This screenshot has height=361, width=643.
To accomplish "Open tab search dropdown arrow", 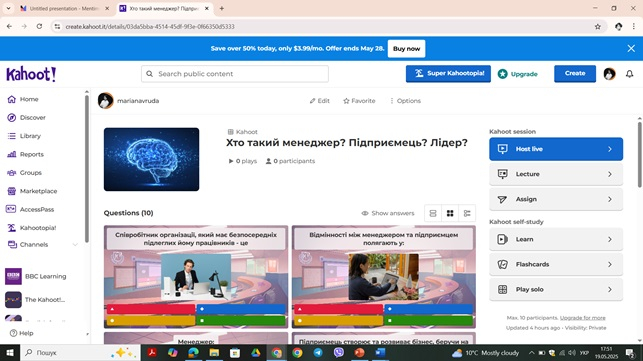I will pos(8,8).
